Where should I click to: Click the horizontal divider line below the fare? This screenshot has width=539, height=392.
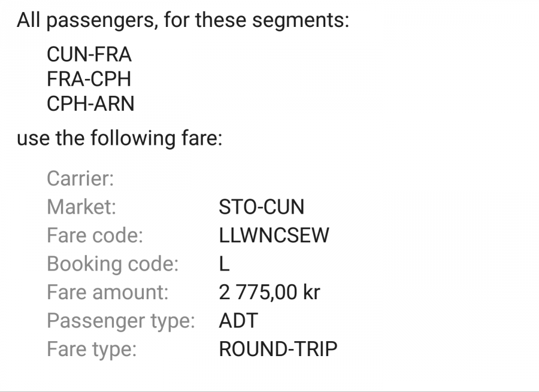pyautogui.click(x=269, y=391)
